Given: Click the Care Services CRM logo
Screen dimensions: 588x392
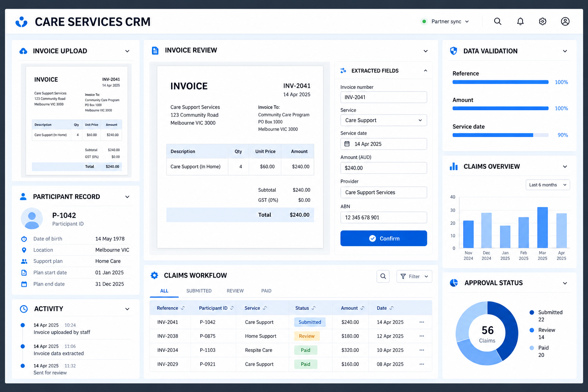Looking at the screenshot, I should 21,22.
